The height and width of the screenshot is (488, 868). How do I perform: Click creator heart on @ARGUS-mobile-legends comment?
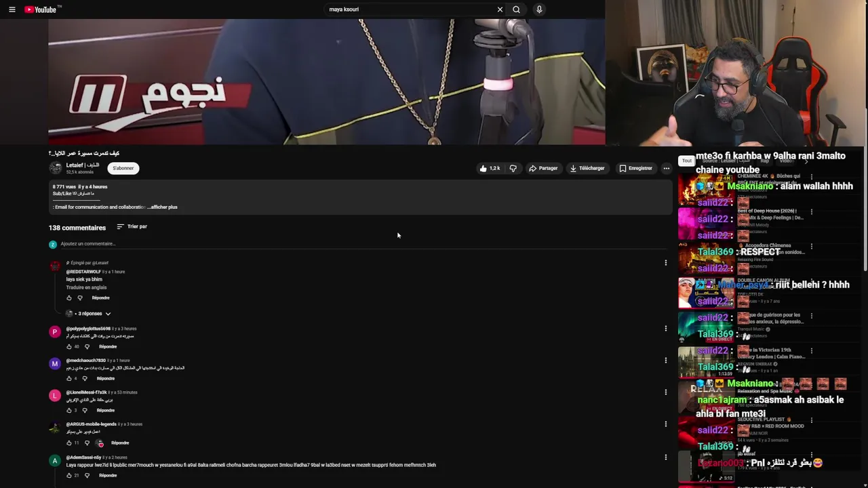click(100, 443)
